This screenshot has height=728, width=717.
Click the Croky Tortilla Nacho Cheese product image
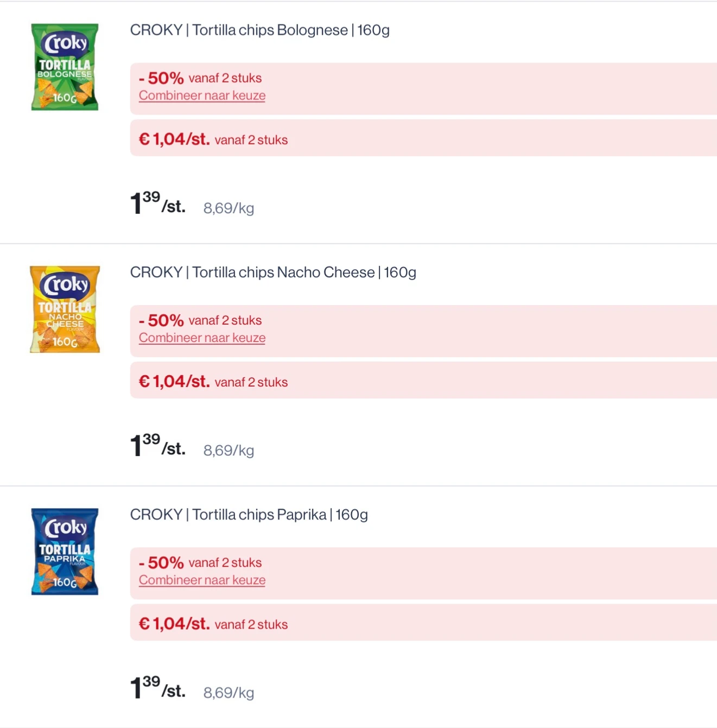(x=64, y=309)
